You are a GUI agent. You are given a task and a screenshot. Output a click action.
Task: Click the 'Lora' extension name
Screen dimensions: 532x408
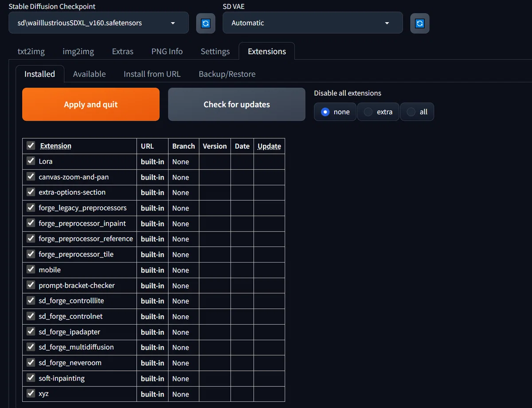tap(46, 161)
